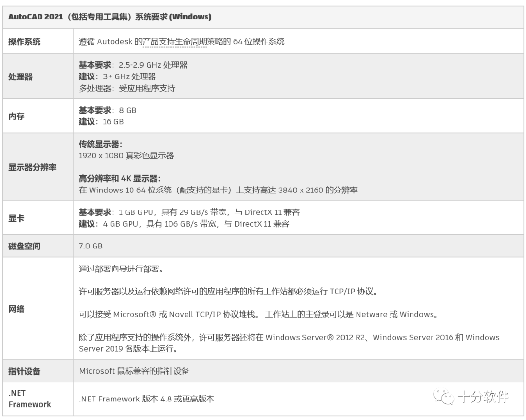Click the 'Microsoft® 或 Novell TCP/IP' sentence
The width and height of the screenshot is (526, 420).
tap(259, 315)
